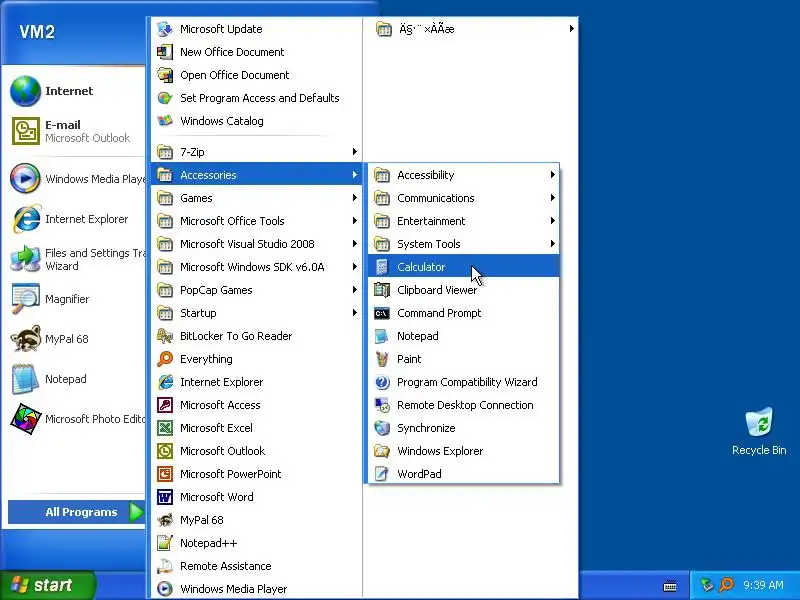Click the Magnifier icon in pinned list
Screen dimensions: 800x600
click(x=26, y=298)
